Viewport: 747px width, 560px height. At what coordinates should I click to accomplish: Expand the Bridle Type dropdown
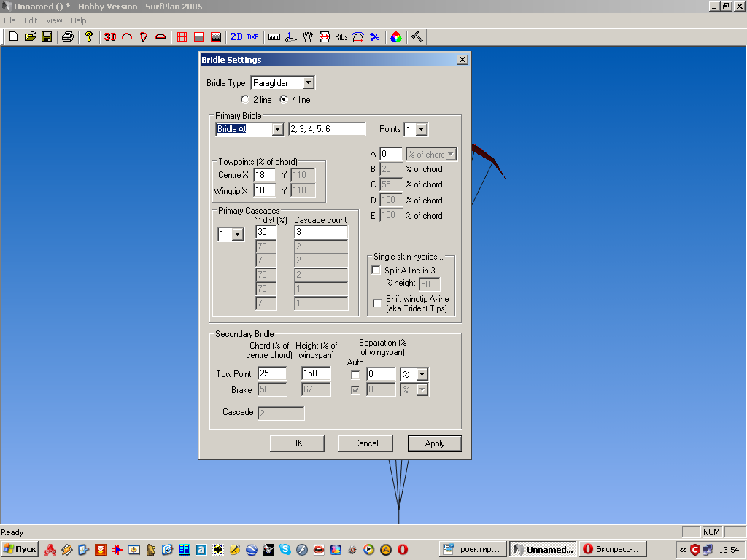308,83
